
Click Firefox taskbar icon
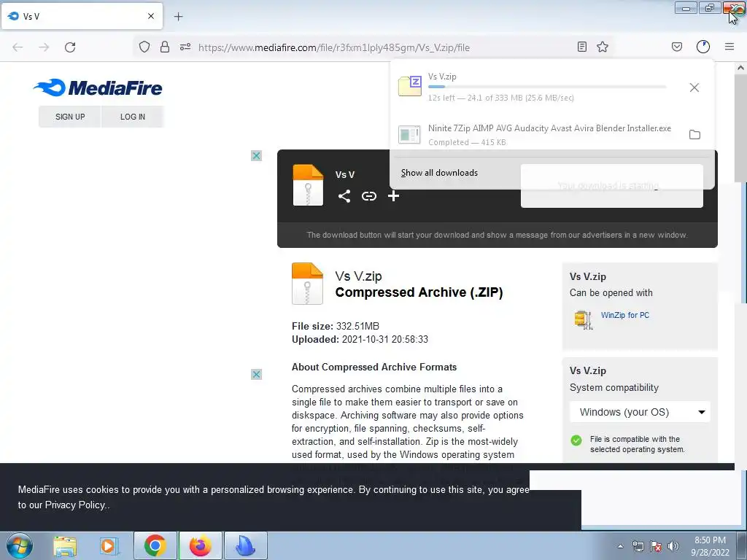(x=200, y=545)
